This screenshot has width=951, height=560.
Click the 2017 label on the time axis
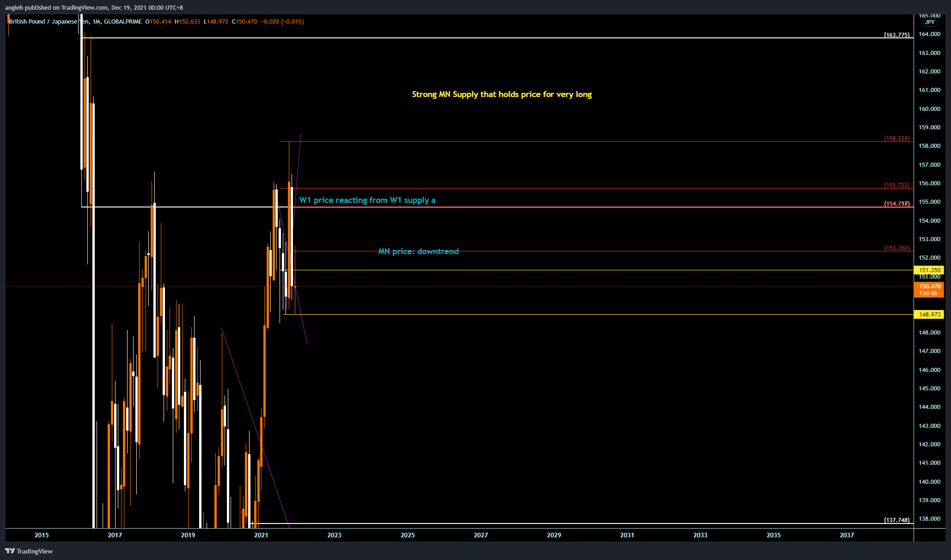115,535
